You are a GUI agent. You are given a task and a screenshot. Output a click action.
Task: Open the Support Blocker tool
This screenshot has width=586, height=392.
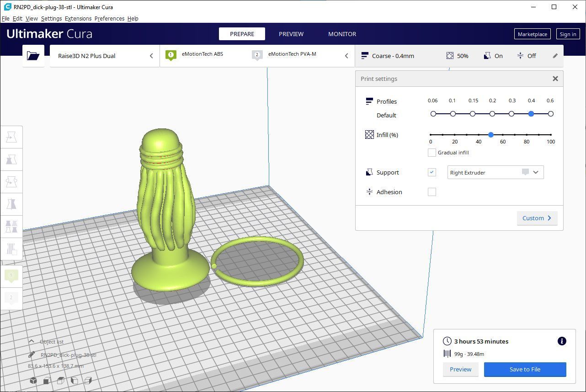coord(11,249)
